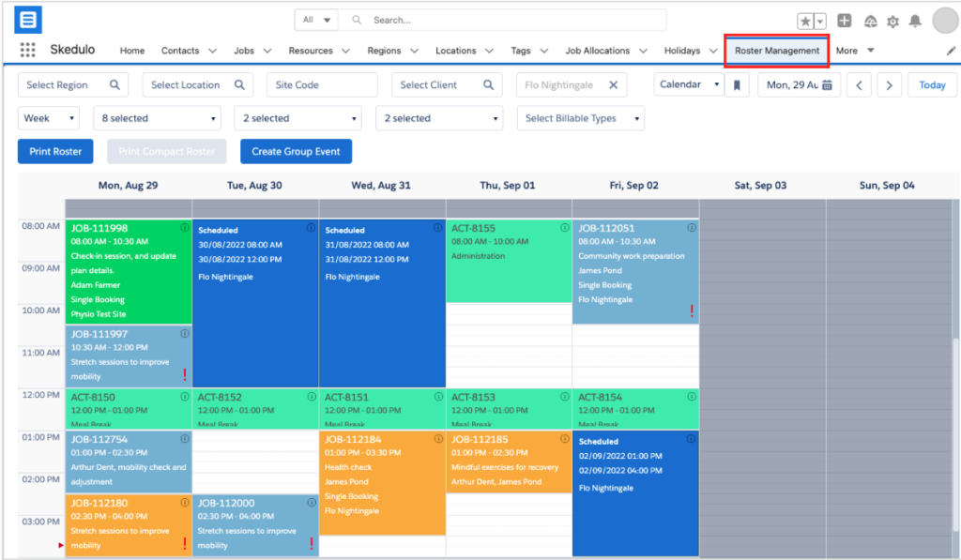Open the Home tab

[132, 51]
